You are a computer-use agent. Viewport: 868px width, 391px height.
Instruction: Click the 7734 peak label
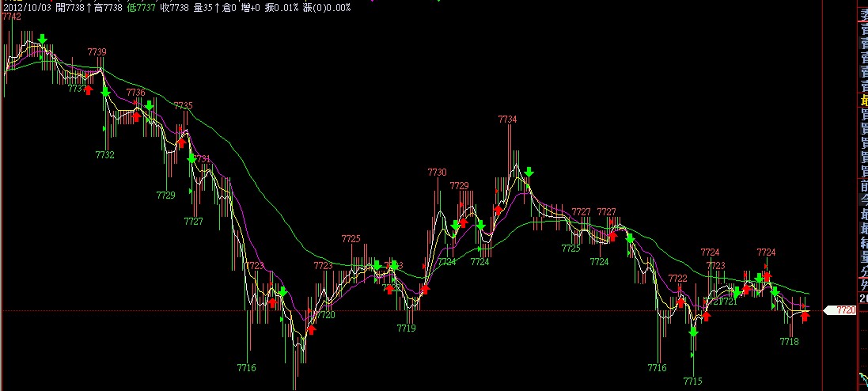(x=508, y=120)
